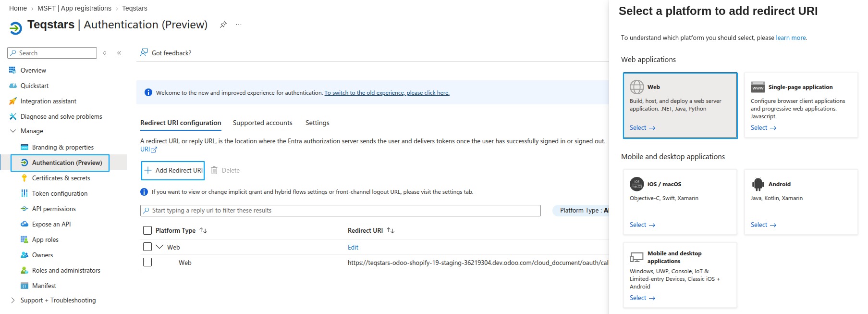This screenshot has width=868, height=314.
Task: Open the more options ellipsis beside the title
Action: pos(239,25)
